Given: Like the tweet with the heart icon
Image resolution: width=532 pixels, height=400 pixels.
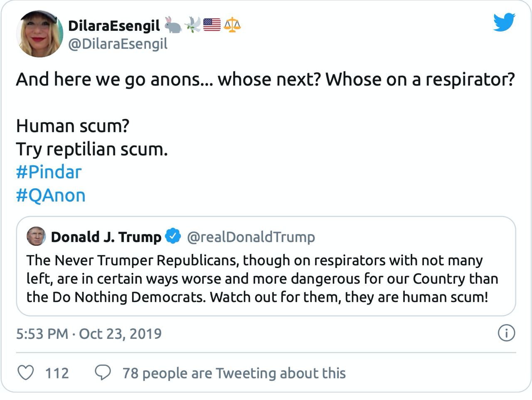Looking at the screenshot, I should point(26,373).
